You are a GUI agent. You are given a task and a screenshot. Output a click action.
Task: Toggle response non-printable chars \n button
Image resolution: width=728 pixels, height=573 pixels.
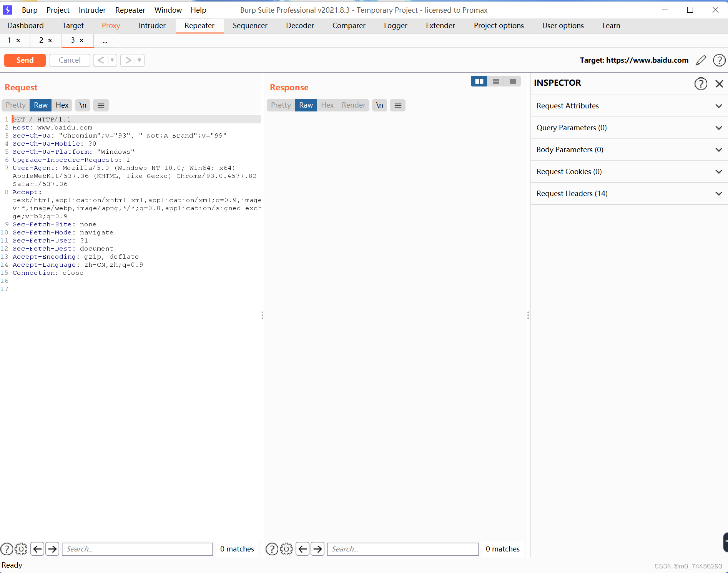(x=379, y=105)
